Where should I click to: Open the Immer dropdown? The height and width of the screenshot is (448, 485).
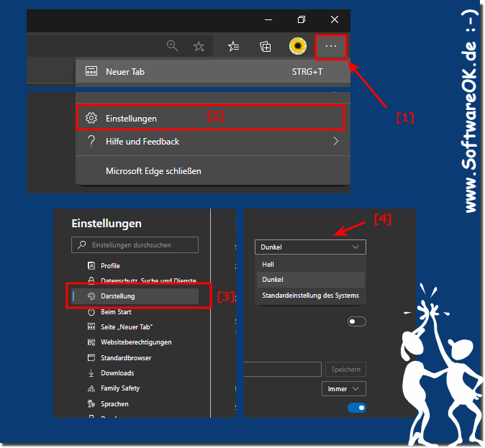pyautogui.click(x=344, y=388)
